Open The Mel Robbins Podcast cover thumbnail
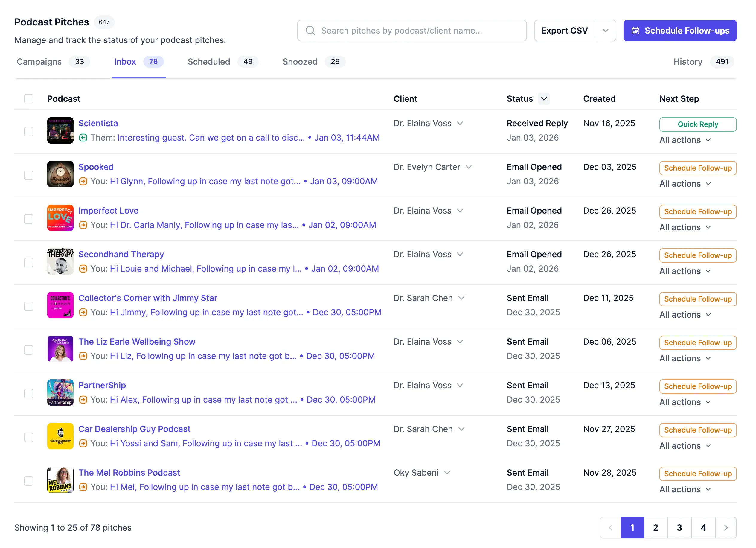756x548 pixels. click(x=60, y=480)
